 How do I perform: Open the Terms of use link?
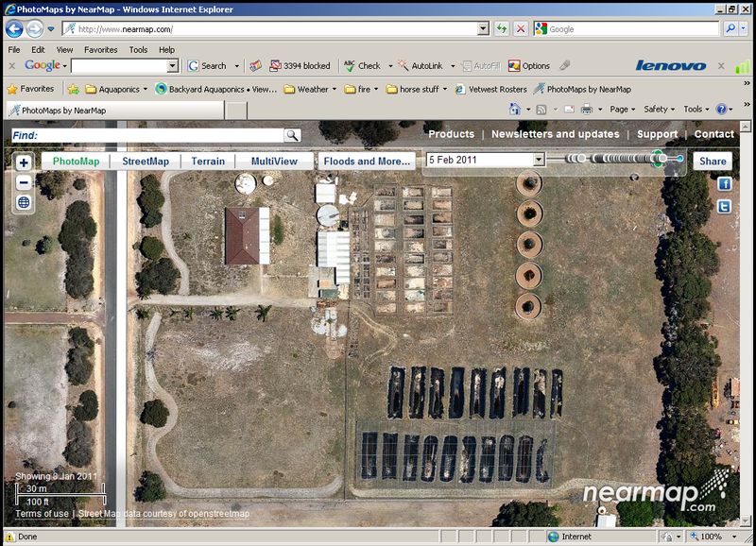pyautogui.click(x=42, y=514)
